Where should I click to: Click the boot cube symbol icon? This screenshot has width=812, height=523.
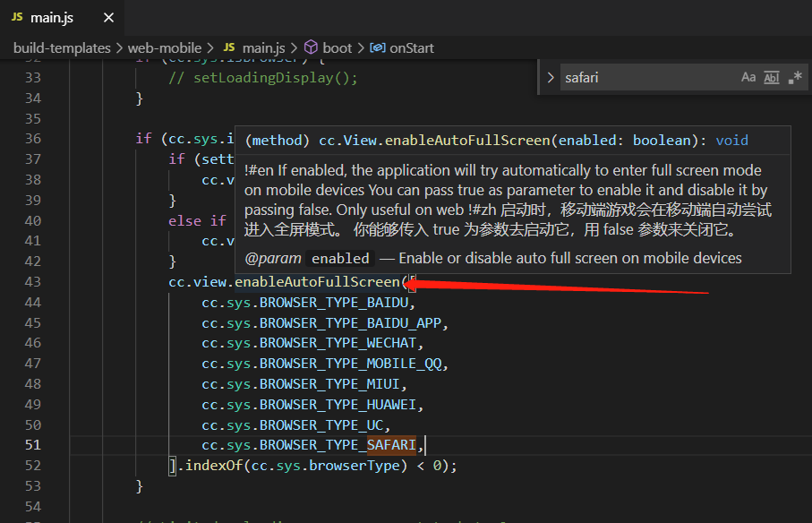pos(311,47)
